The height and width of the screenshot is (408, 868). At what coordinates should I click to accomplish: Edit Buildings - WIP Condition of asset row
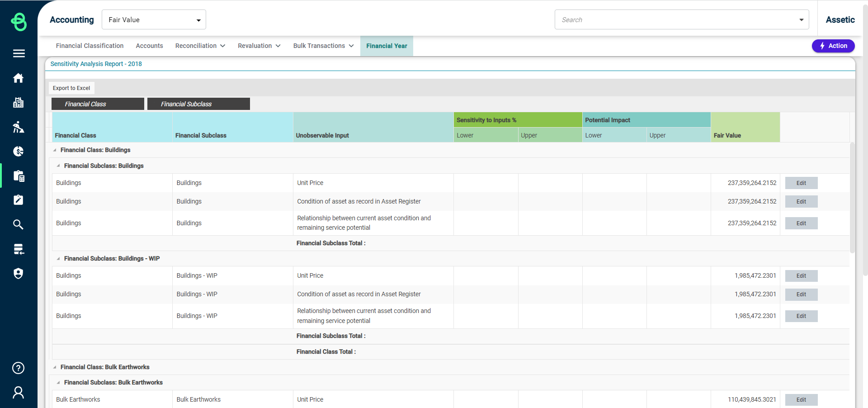point(801,294)
